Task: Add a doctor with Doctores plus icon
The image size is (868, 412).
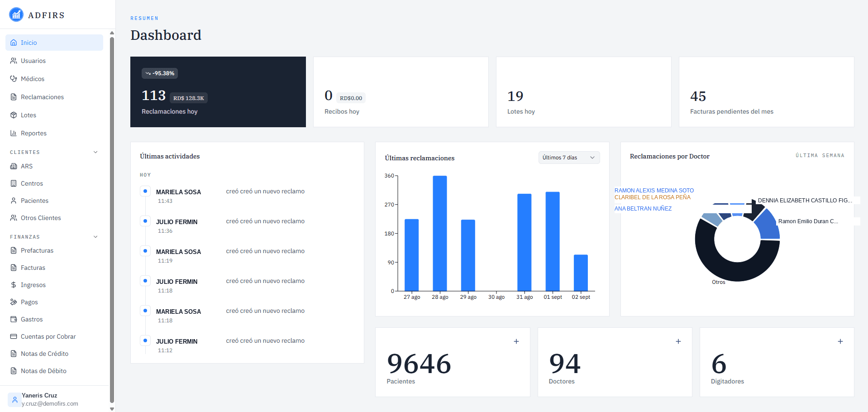Action: [678, 341]
